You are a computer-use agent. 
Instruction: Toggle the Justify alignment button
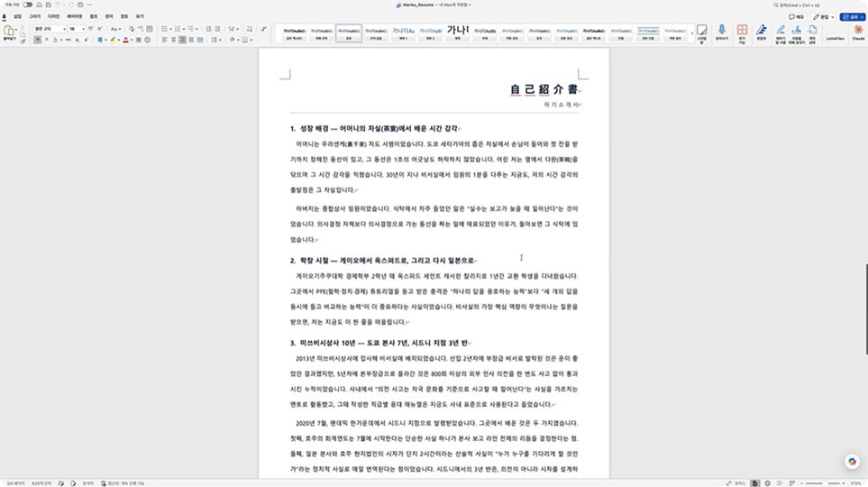[x=191, y=40]
